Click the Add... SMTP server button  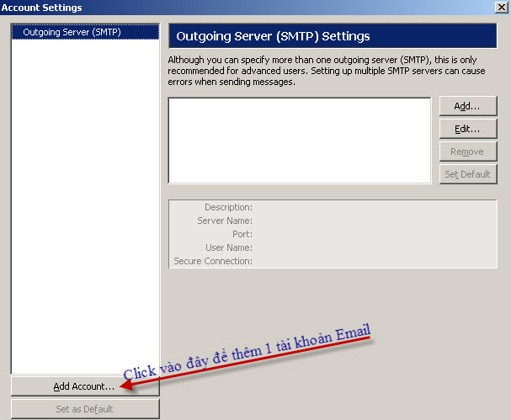point(468,106)
